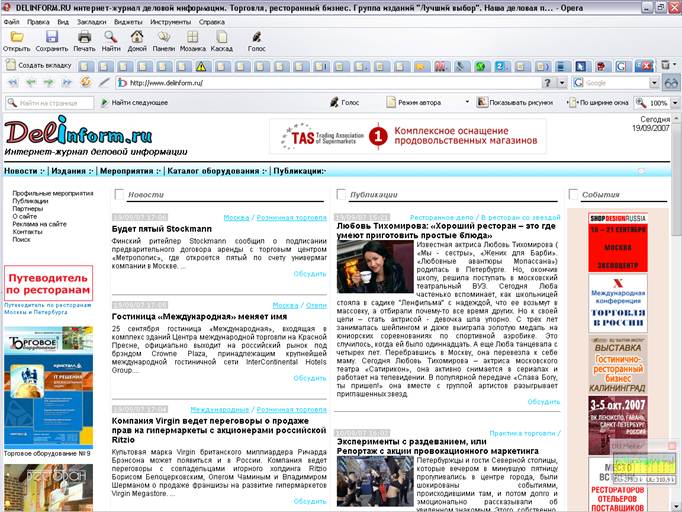Screen dimensions: 682x512
Task: Tick checkbox beside Новости heading
Action: click(x=119, y=194)
